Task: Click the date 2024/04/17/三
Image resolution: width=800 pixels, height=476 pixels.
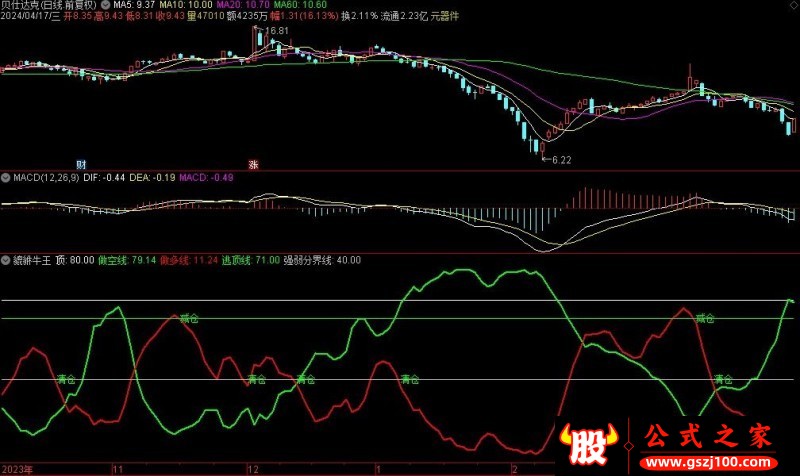Action: 30,16
